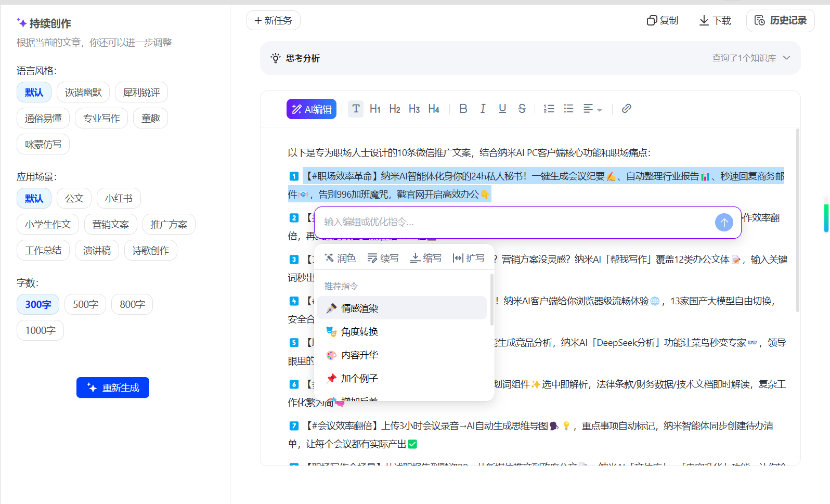The height and width of the screenshot is (504, 830).
Task: Click the 下载 download button
Action: click(715, 21)
